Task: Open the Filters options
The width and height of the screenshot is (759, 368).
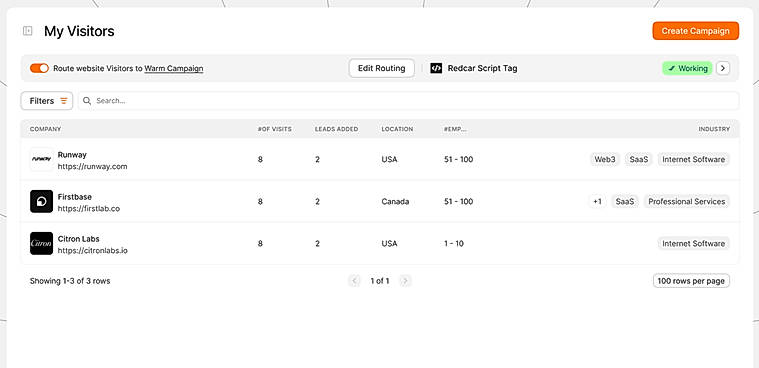Action: point(47,101)
